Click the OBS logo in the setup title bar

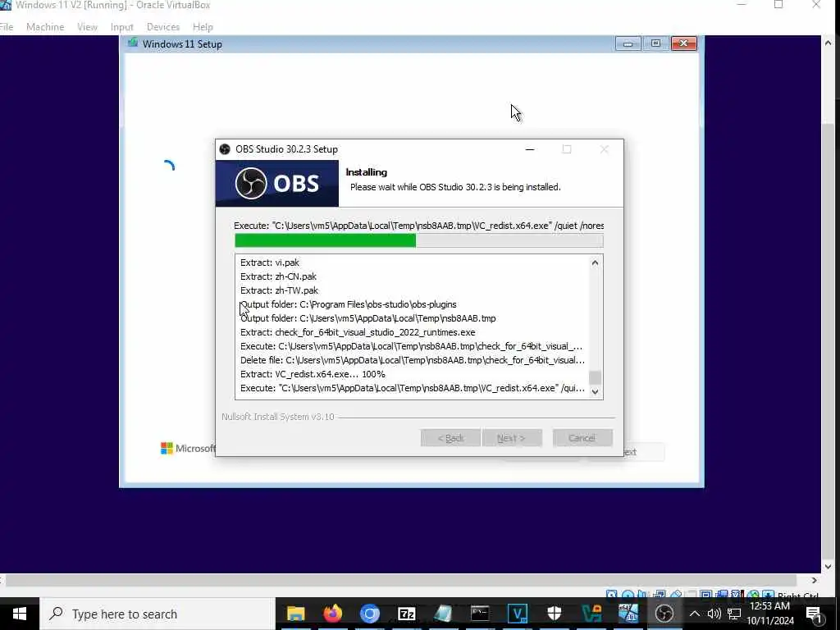[x=225, y=149]
